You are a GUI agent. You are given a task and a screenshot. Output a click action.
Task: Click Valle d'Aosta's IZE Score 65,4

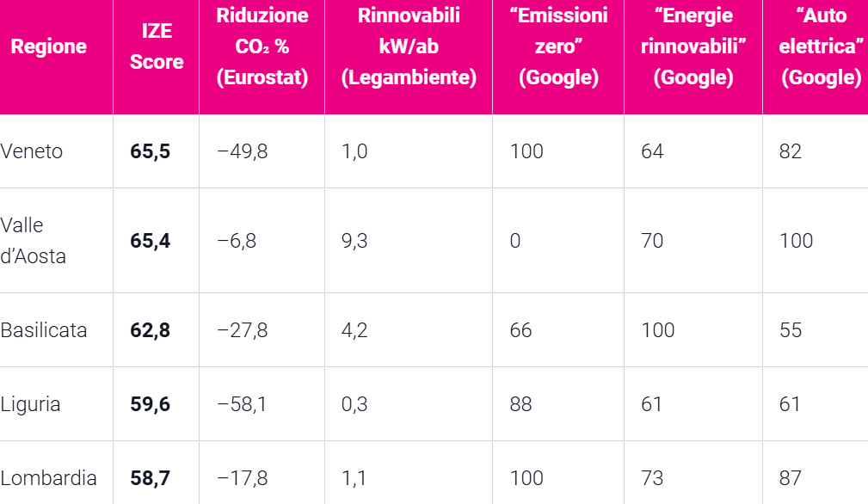151,241
